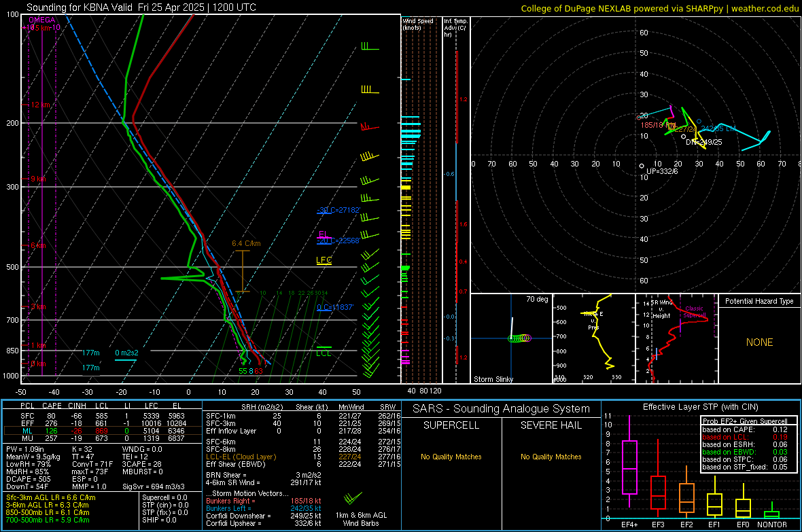Click the 'Inf. Temp. Adv.' panel header
This screenshot has height=532, width=802.
point(455,28)
